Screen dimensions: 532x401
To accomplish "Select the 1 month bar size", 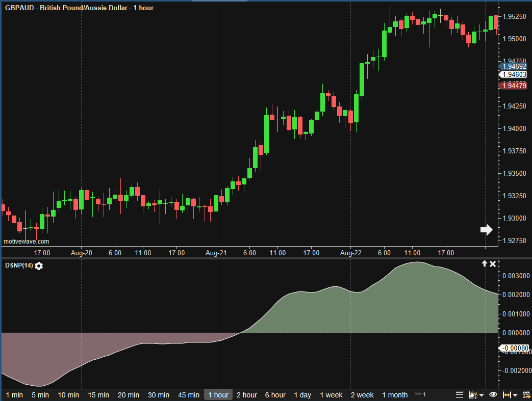I will point(395,395).
